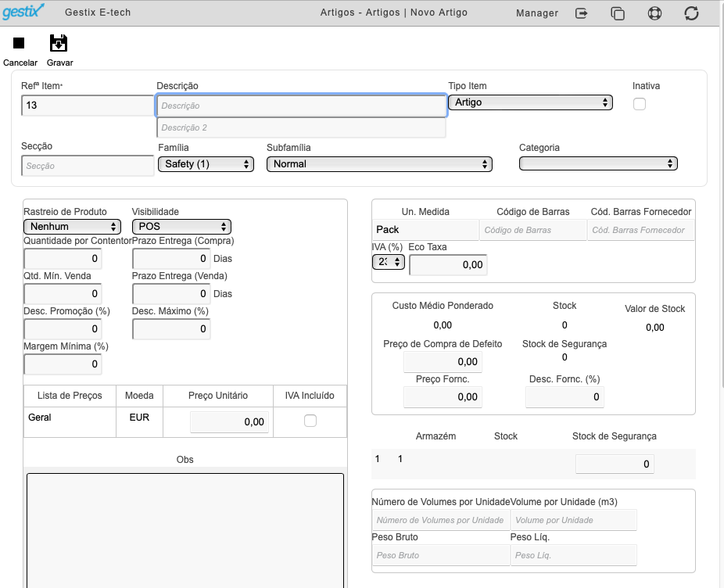Screen dimensions: 724x588
Task: Click the Armazém column header
Action: point(435,436)
